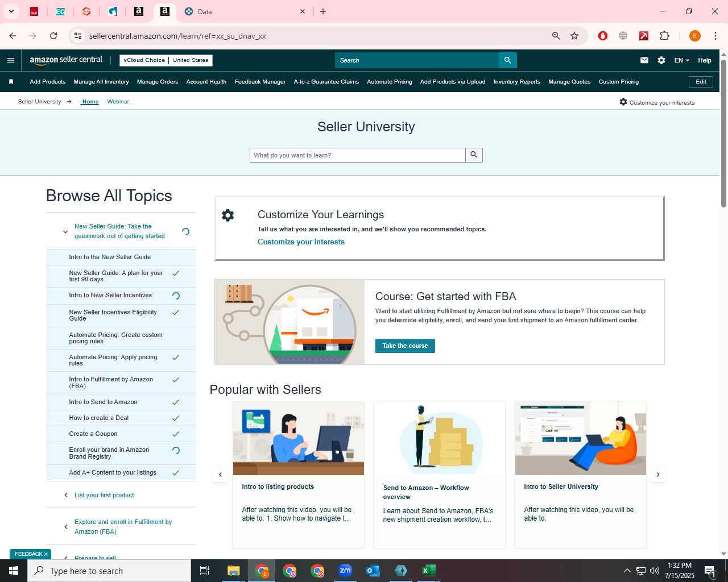Open the messages envelope icon

pyautogui.click(x=644, y=60)
